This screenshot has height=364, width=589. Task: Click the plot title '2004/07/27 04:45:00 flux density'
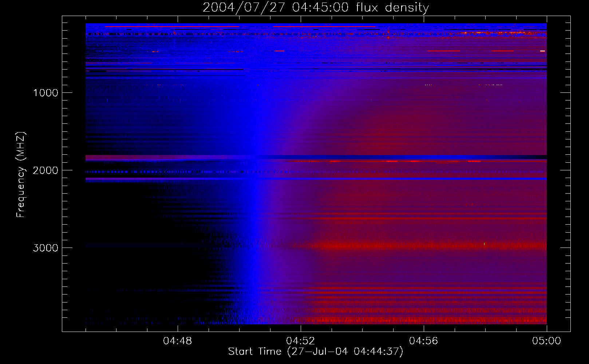(316, 7)
